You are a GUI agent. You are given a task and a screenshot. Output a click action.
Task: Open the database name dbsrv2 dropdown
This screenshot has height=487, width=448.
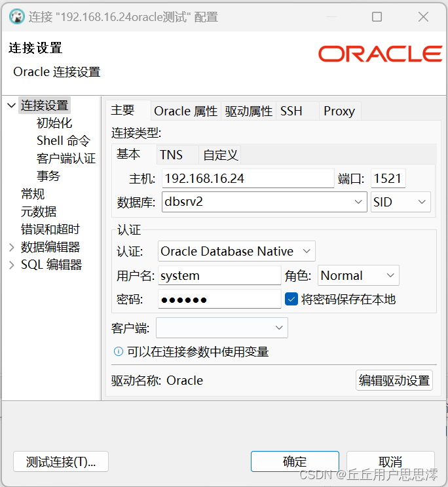pyautogui.click(x=358, y=202)
